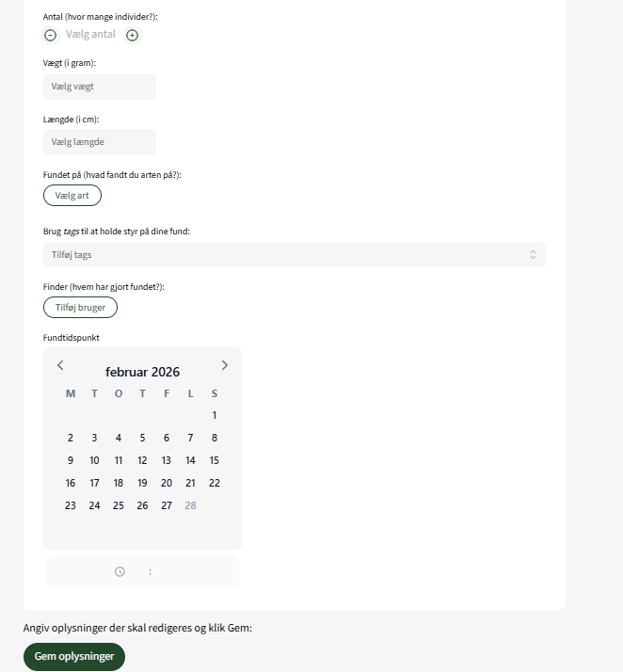Viewport: 623px width, 672px height.
Task: Click the plus icon to increase antal
Action: pos(132,35)
